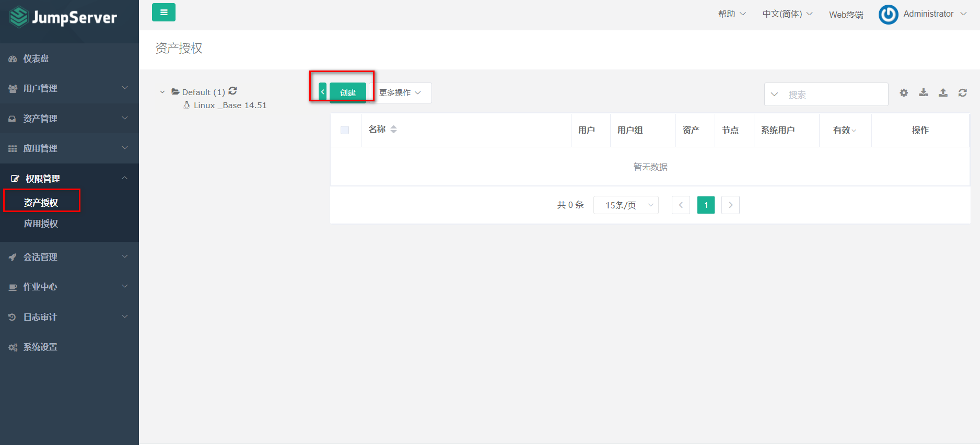The image size is (980, 445).
Task: Select 应用授权 submenu item
Action: point(41,224)
